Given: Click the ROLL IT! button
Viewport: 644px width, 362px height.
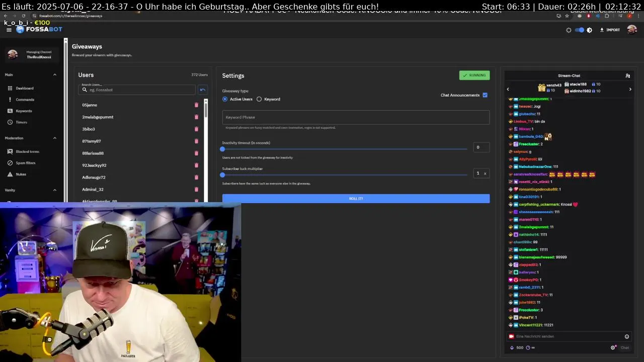Looking at the screenshot, I should 356,199.
